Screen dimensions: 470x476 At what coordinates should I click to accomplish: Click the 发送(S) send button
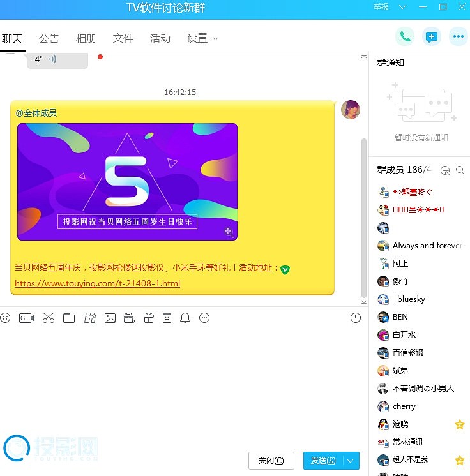point(323,461)
